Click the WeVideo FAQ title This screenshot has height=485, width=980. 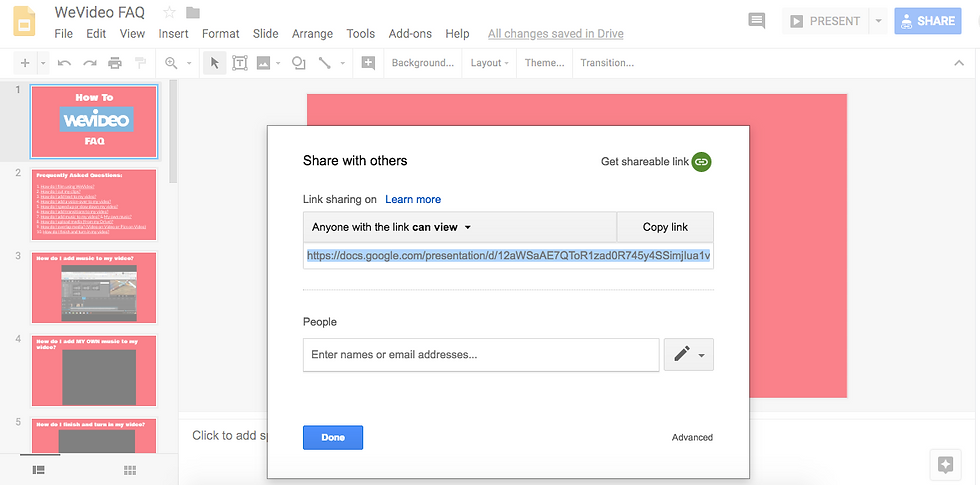pyautogui.click(x=99, y=12)
